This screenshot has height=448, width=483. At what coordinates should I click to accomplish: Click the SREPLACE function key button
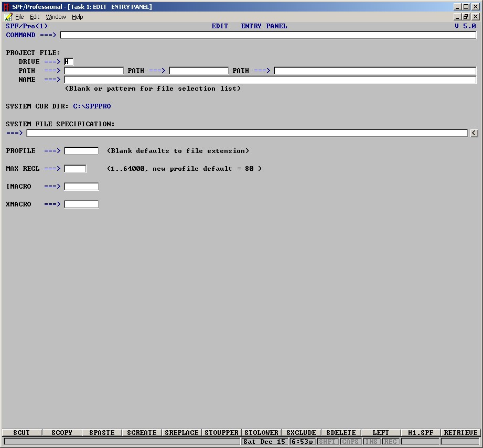182,433
